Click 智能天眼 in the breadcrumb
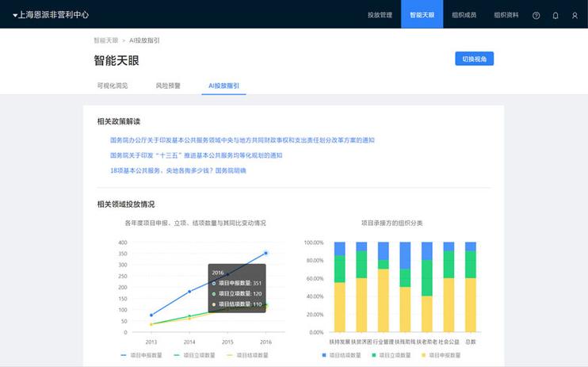 (105, 40)
